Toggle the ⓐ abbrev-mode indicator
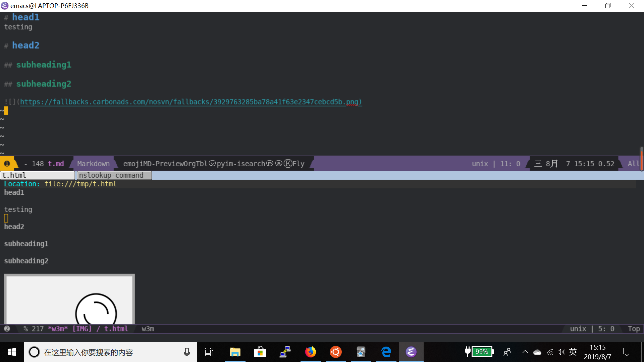 pyautogui.click(x=279, y=164)
